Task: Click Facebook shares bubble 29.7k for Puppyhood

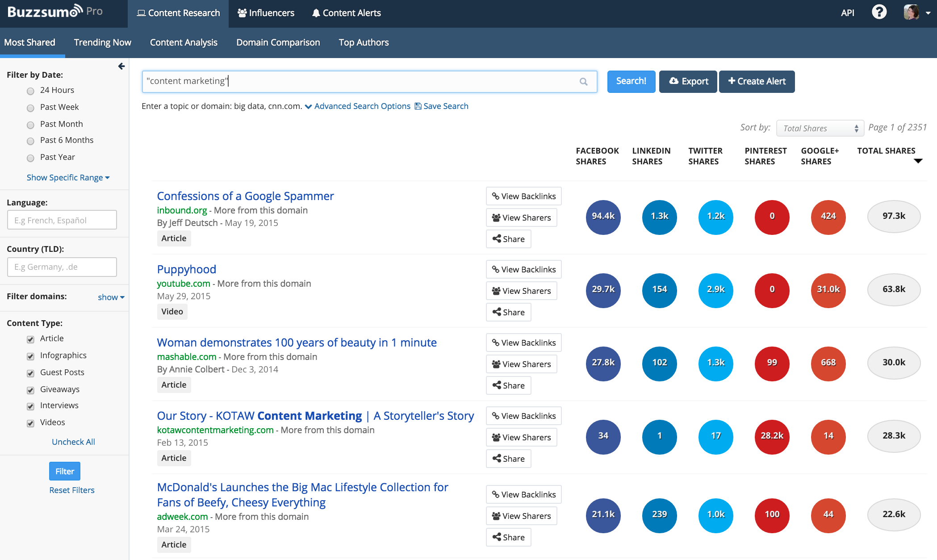Action: tap(603, 290)
